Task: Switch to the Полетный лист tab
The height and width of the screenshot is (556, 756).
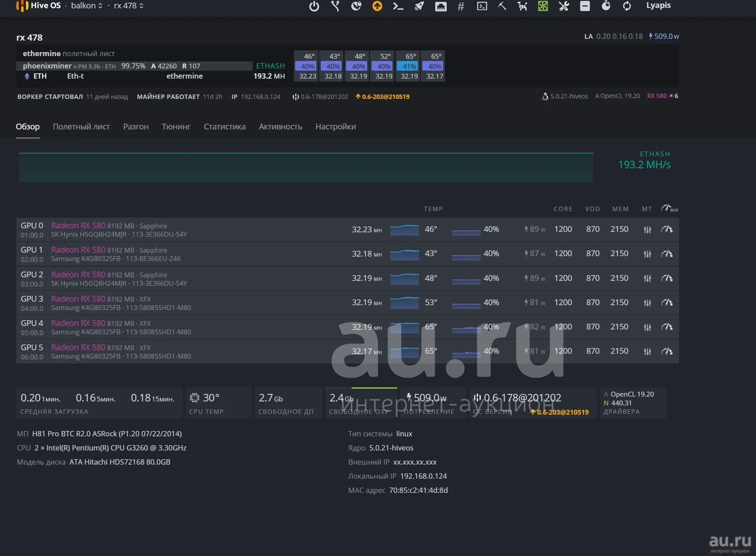Action: point(81,127)
